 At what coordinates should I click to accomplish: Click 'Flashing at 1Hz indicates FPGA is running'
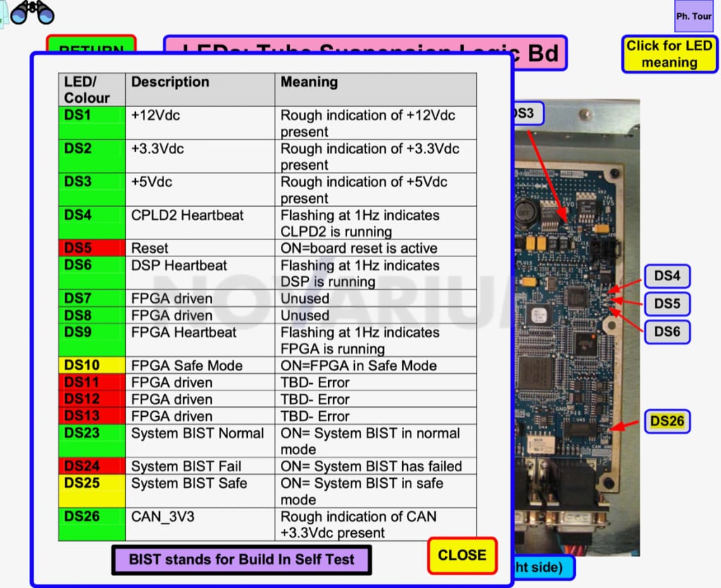[376, 340]
